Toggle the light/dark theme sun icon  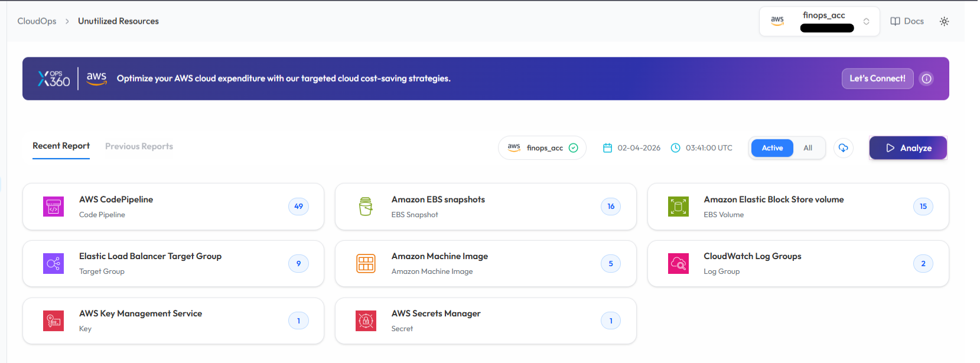point(944,21)
